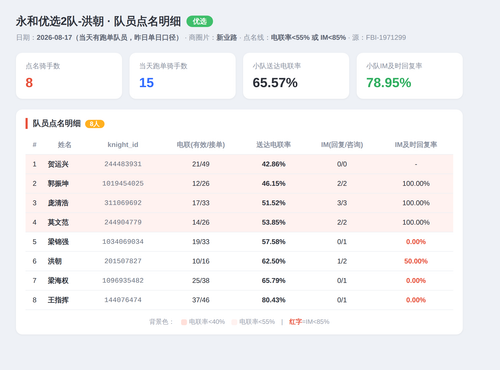Click knight_id 1019454025 in row 2
This screenshot has height=370, width=500.
pos(123,184)
